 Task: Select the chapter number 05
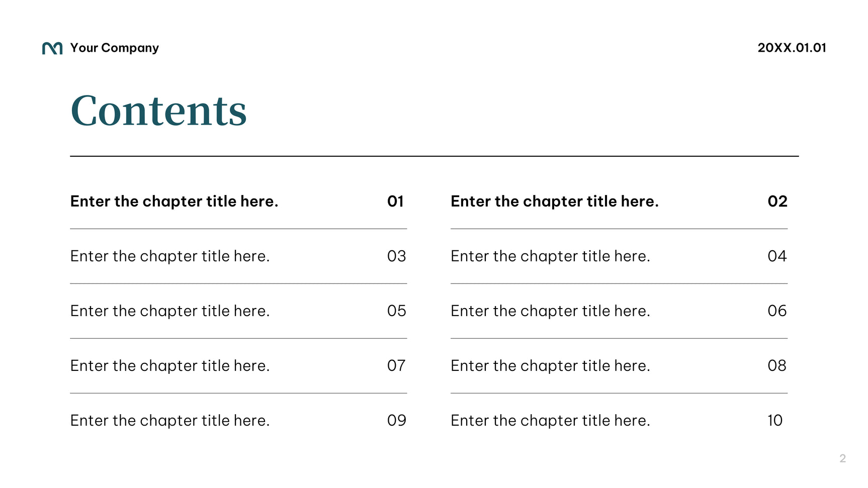point(396,311)
